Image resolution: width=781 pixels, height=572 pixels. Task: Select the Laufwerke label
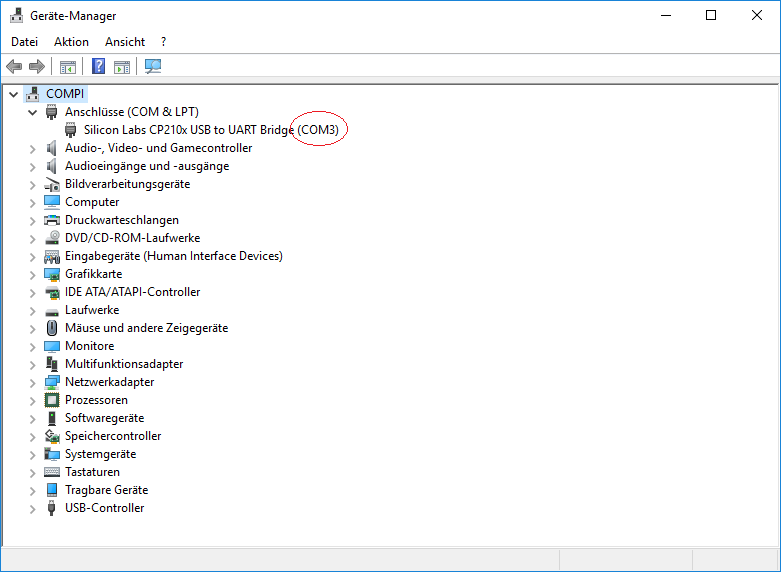tap(92, 310)
